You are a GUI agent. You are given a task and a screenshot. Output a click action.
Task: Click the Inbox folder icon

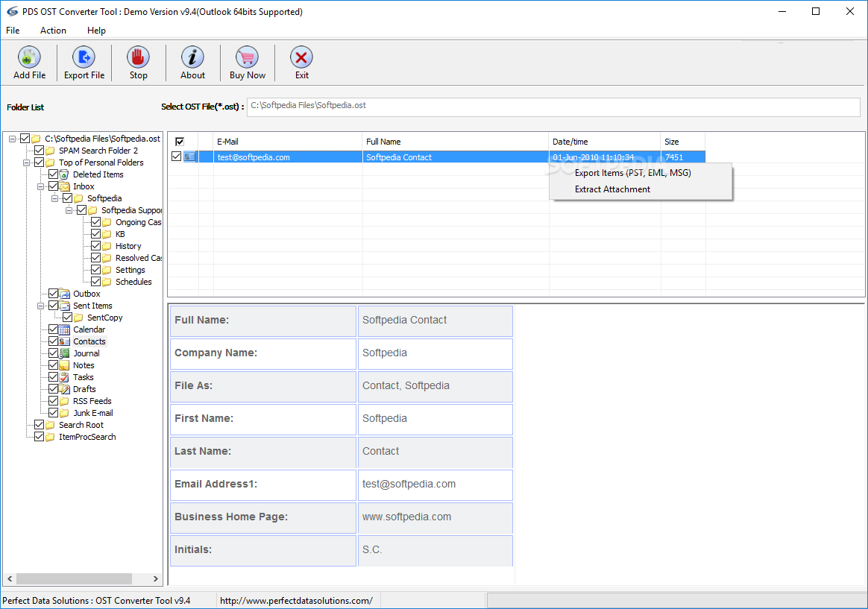[64, 186]
